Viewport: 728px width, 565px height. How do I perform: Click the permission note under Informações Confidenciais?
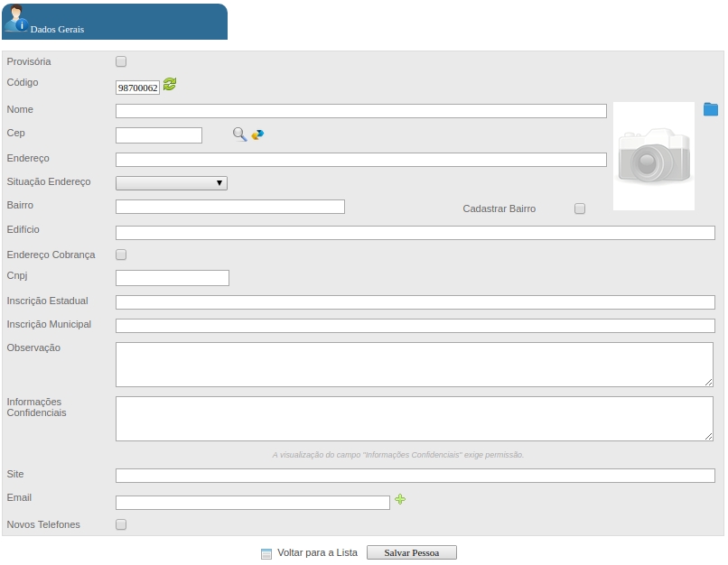[398, 455]
